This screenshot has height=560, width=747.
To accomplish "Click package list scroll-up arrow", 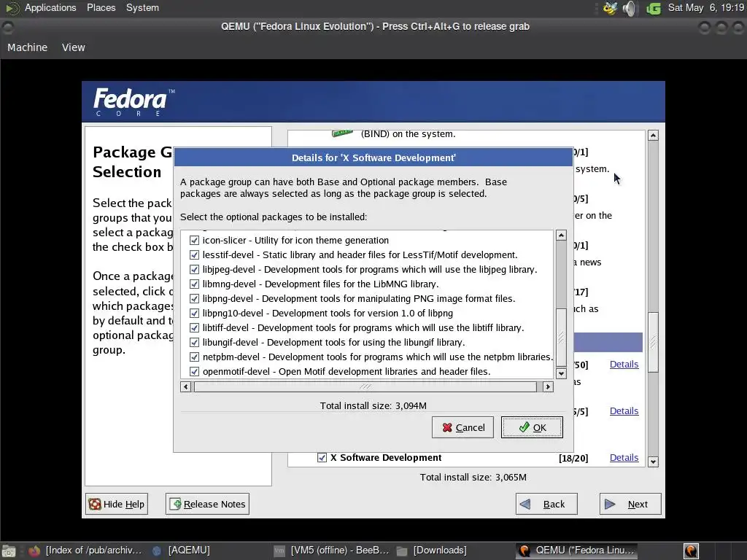I will coord(561,236).
